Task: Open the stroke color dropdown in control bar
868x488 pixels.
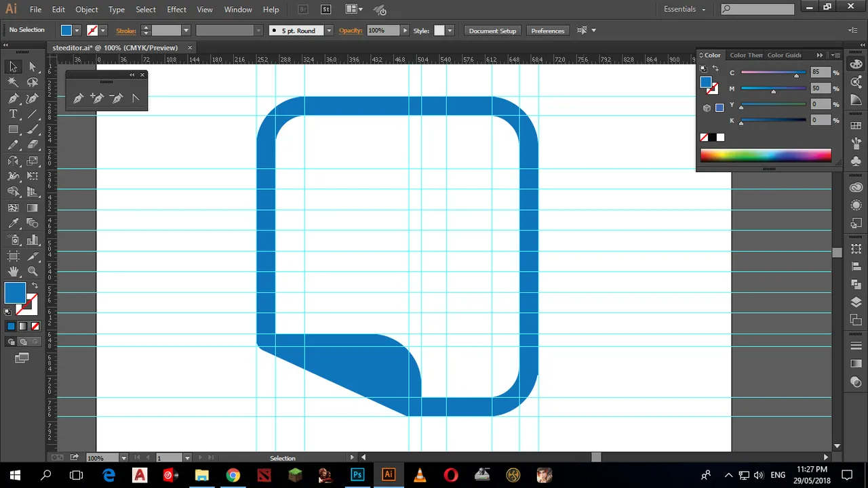Action: coord(103,30)
